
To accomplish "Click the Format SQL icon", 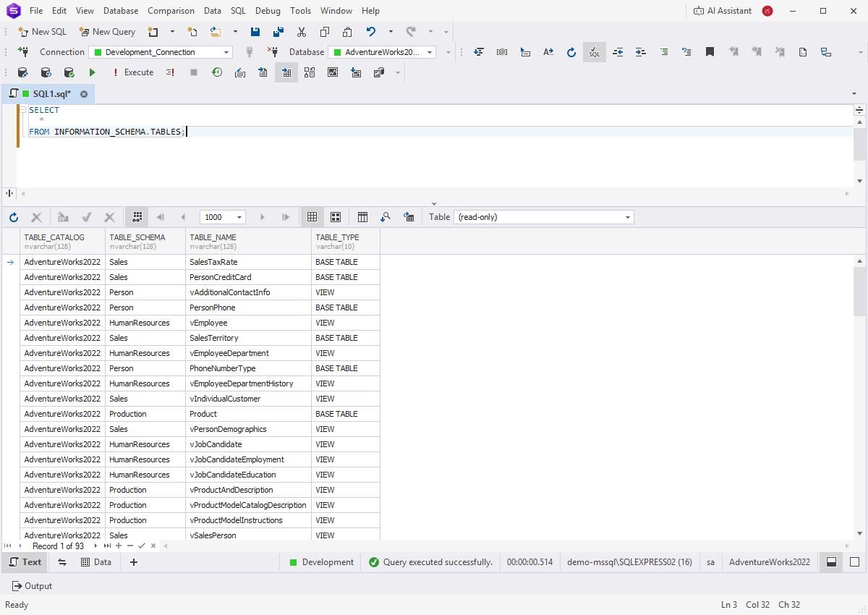I will [479, 52].
